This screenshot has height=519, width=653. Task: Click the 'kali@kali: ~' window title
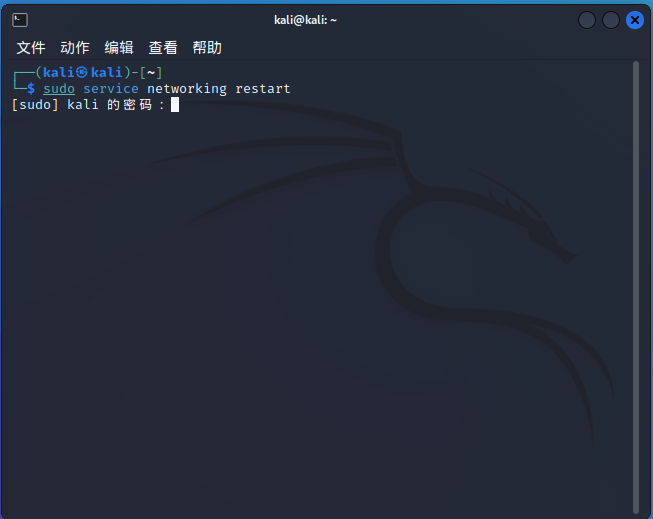305,20
